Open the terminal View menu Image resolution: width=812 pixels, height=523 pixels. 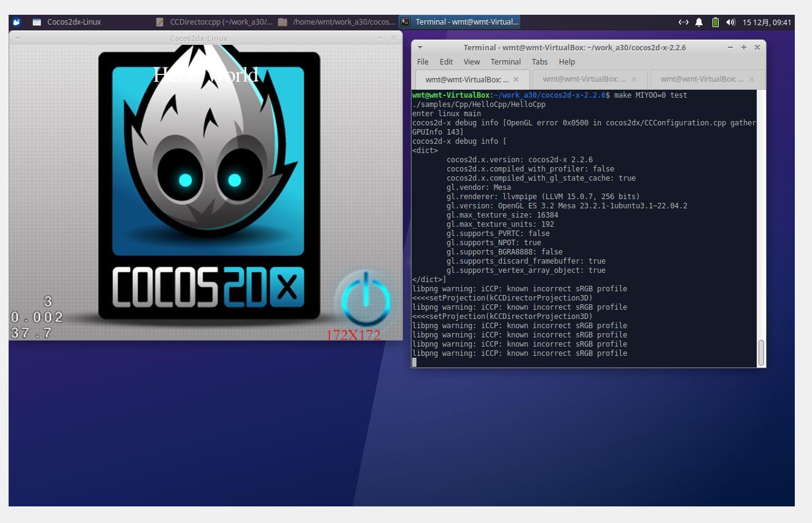click(471, 61)
